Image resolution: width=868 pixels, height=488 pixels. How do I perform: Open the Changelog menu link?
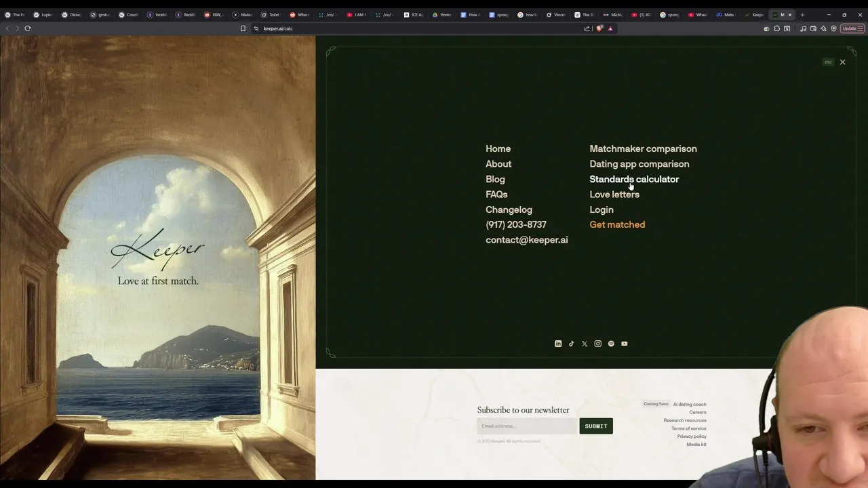(x=509, y=210)
